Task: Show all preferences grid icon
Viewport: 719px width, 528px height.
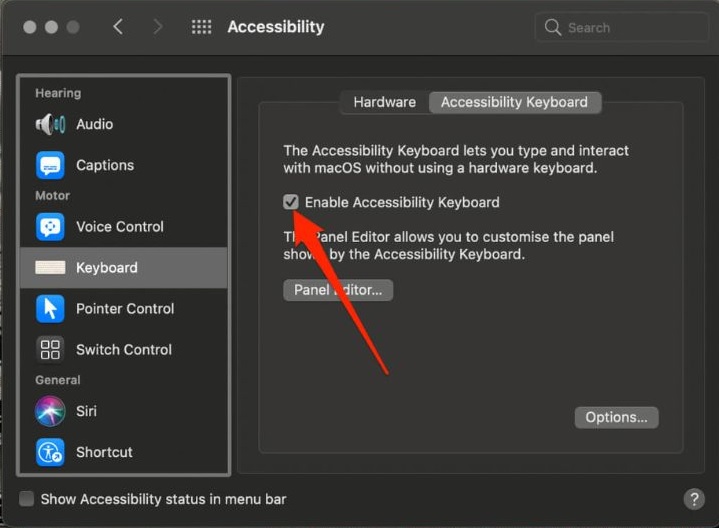Action: 201,27
